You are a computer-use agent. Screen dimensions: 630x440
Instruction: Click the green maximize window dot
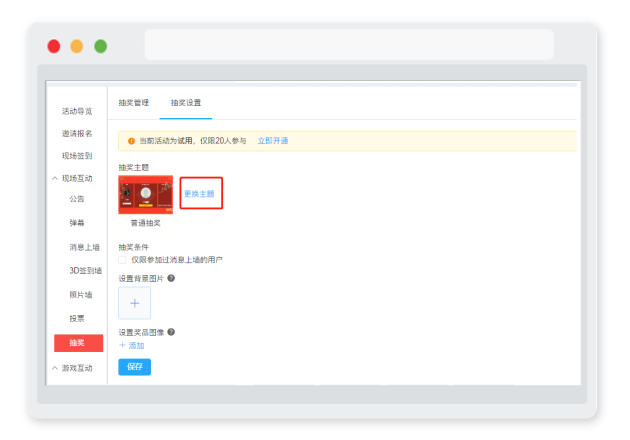click(x=100, y=46)
